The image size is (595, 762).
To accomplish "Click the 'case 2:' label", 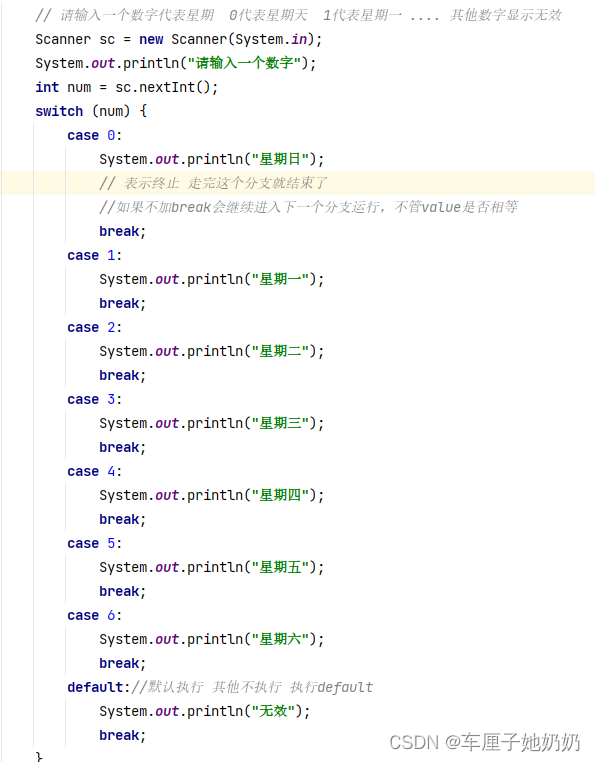I will (94, 328).
